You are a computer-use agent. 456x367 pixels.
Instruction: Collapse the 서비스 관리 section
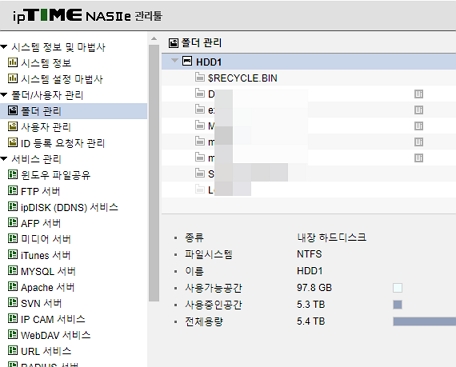pyautogui.click(x=4, y=159)
